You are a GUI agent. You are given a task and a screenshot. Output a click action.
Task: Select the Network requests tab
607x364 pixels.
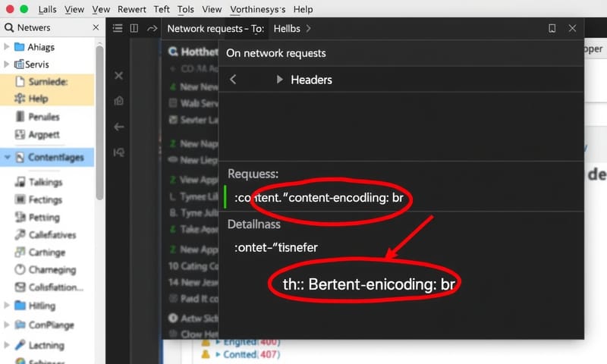coord(215,28)
